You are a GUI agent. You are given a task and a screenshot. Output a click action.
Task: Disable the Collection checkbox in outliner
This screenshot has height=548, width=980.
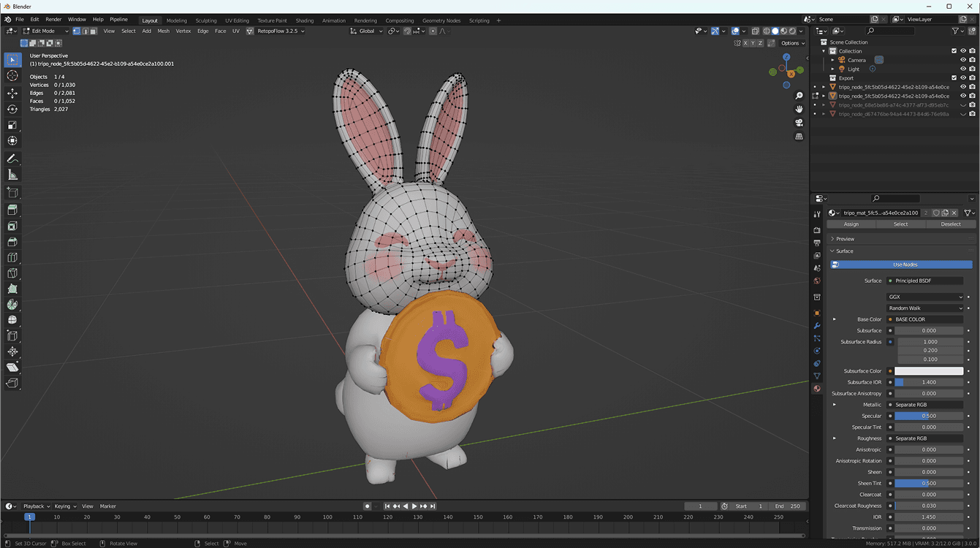click(x=954, y=50)
